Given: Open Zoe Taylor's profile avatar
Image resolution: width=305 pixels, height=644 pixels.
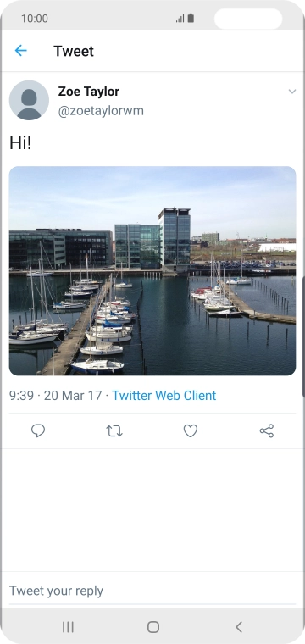Looking at the screenshot, I should (x=29, y=100).
